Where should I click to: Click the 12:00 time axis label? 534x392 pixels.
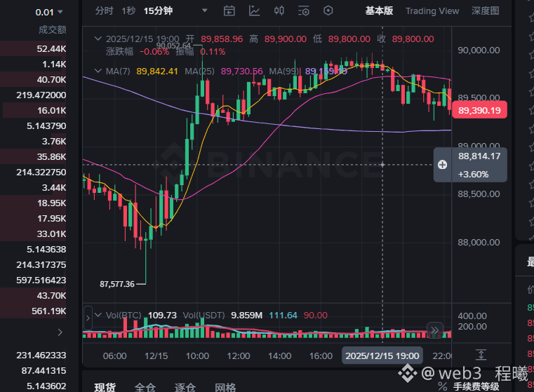pos(239,356)
